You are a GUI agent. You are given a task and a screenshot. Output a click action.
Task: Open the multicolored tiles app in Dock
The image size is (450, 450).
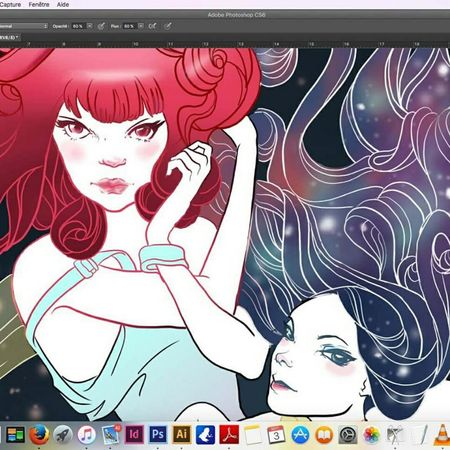click(x=15, y=435)
